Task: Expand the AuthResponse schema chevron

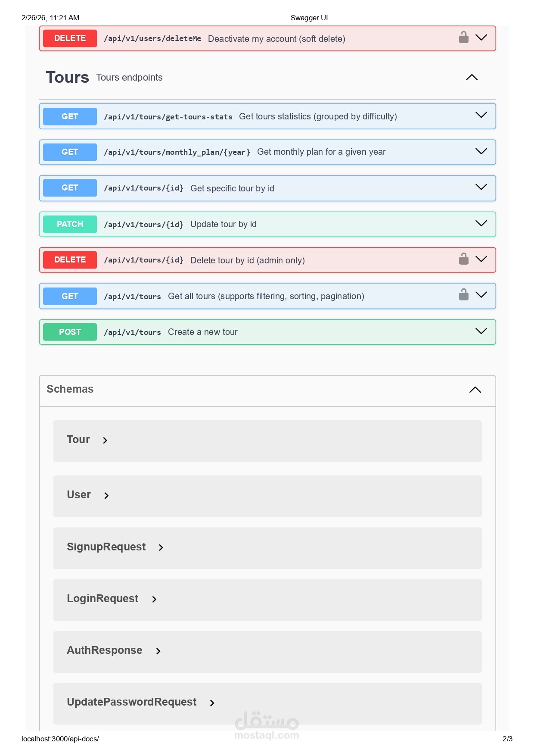Action: [158, 651]
